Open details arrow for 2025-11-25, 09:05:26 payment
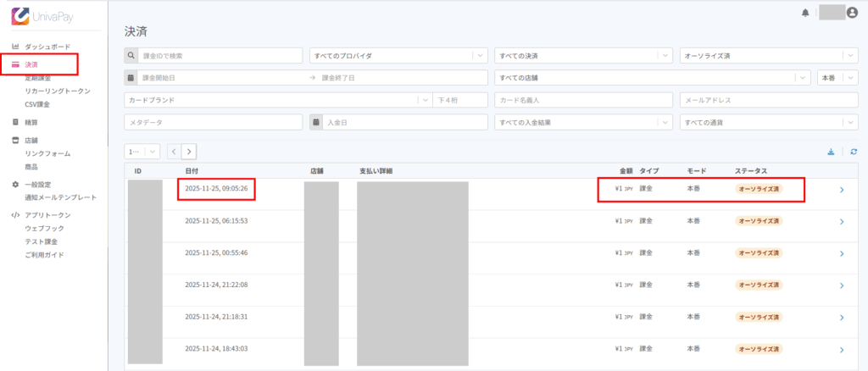 tap(841, 190)
